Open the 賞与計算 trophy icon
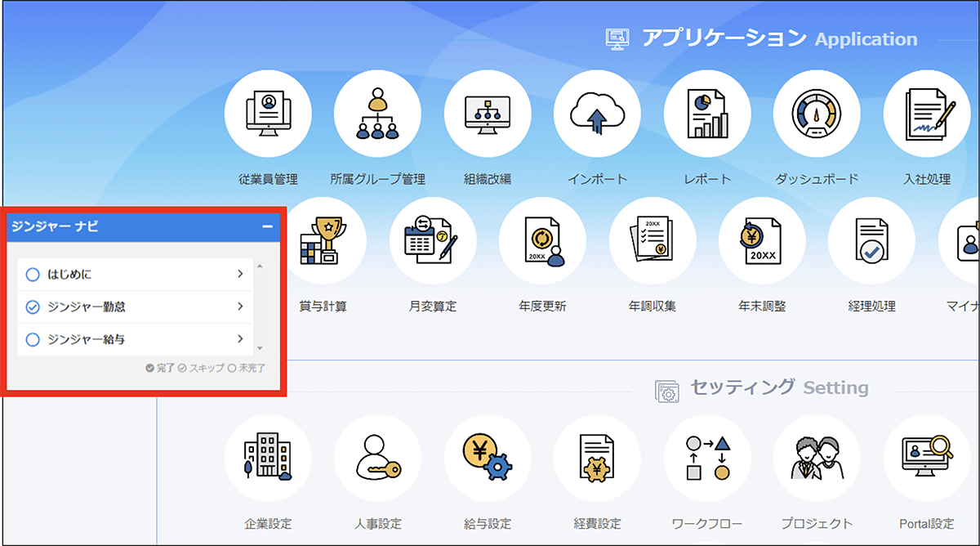Image resolution: width=980 pixels, height=546 pixels. click(323, 240)
